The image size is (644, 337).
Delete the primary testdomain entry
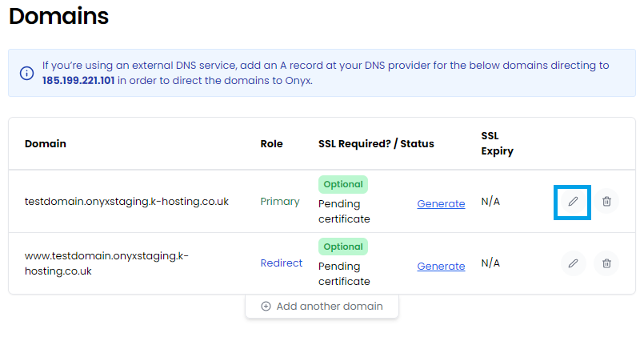606,202
